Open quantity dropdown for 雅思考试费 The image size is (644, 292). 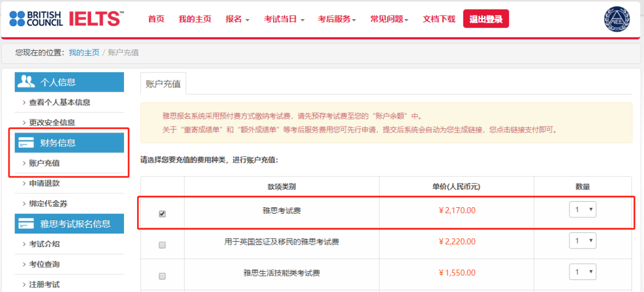click(x=583, y=210)
